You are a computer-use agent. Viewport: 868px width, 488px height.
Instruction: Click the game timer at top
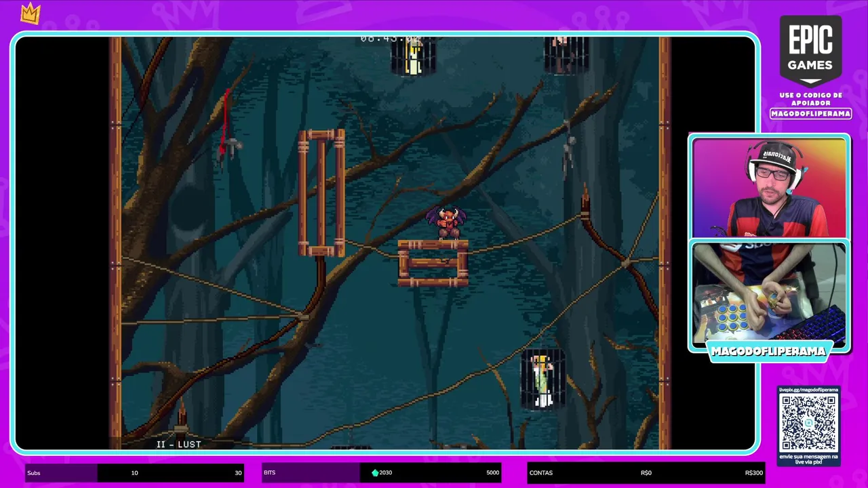point(391,39)
